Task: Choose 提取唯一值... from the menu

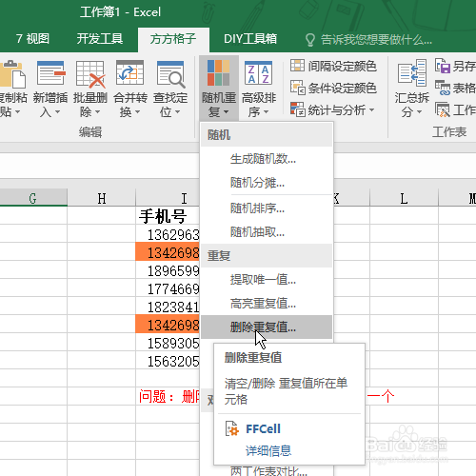Action: 267,280
